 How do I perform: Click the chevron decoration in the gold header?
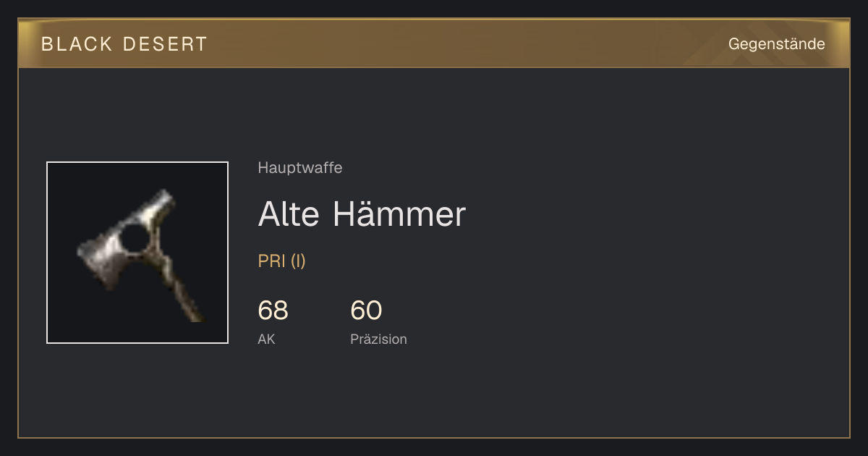tap(765, 44)
